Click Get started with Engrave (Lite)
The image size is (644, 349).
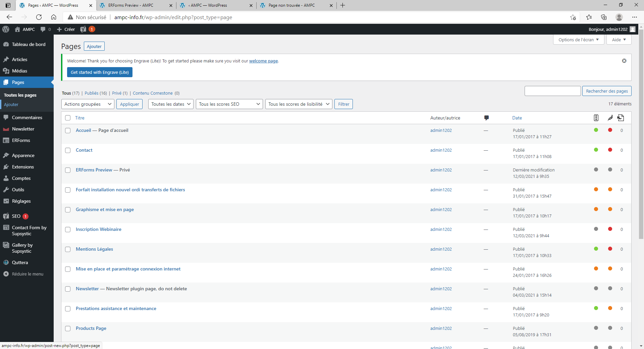pyautogui.click(x=100, y=72)
